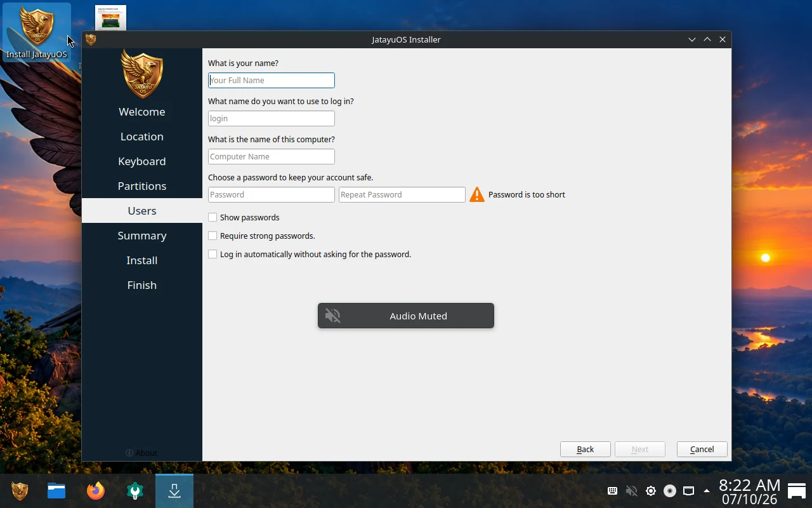The image size is (812, 508).
Task: Click the show desktop button at panel edge
Action: pos(797,491)
